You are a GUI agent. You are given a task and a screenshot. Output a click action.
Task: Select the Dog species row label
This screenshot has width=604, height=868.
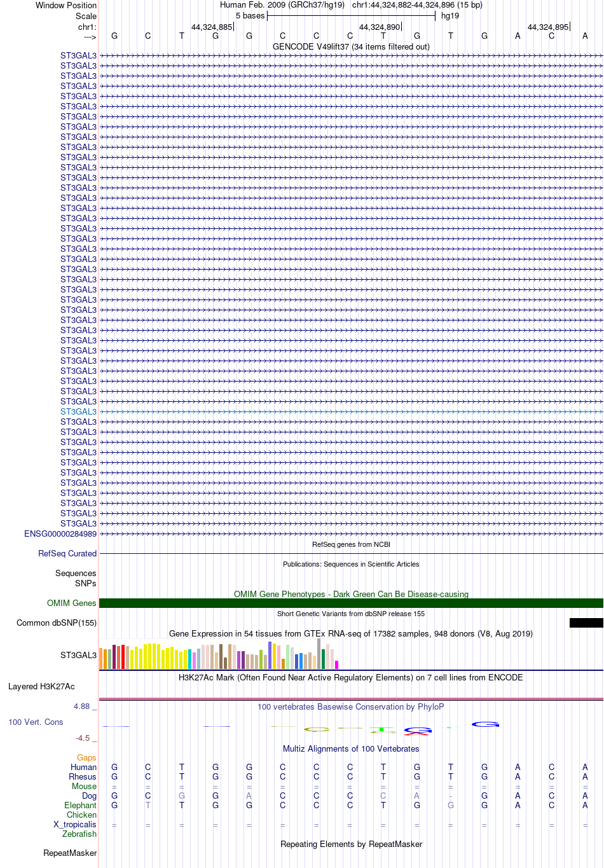pyautogui.click(x=89, y=796)
